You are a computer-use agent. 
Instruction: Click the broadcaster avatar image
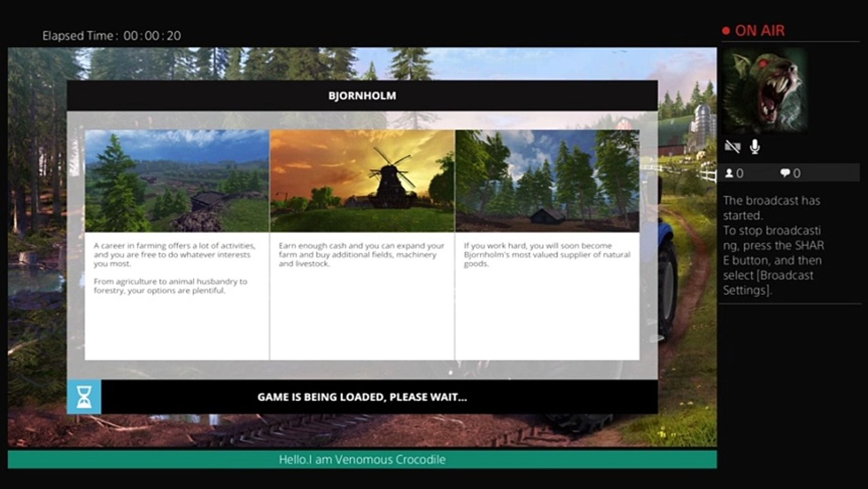[x=765, y=90]
